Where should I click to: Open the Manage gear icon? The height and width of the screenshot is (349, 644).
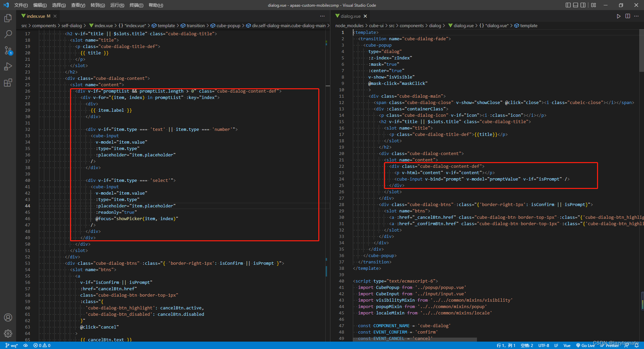tap(8, 333)
